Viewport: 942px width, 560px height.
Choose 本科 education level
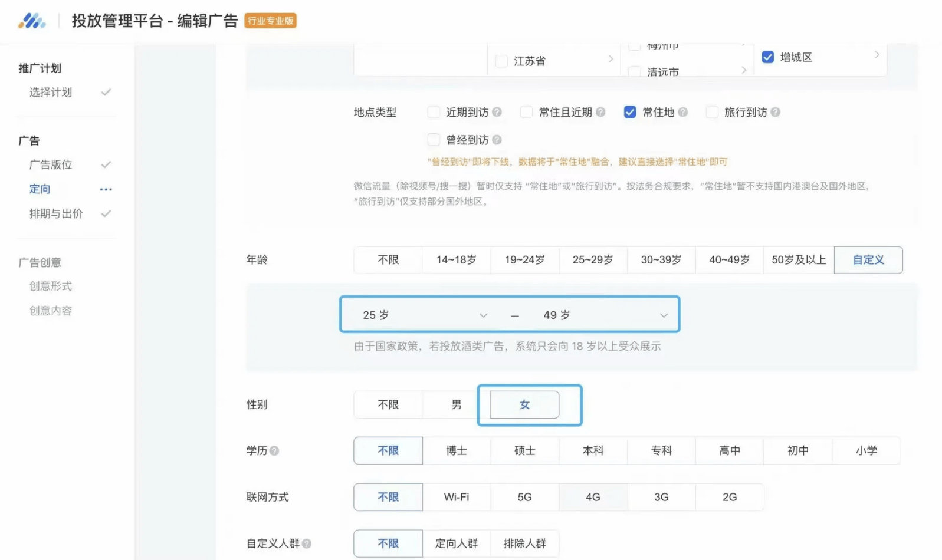click(x=593, y=451)
